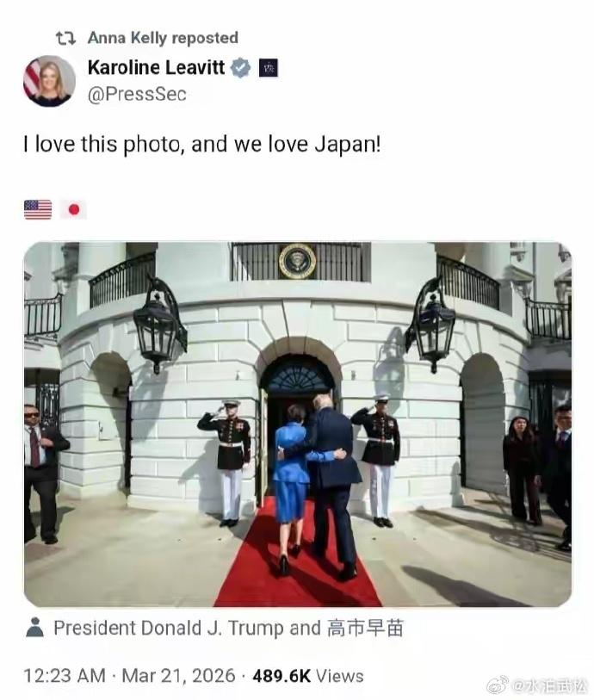Click the American flag emoji
This screenshot has height=700, width=594.
pos(38,209)
